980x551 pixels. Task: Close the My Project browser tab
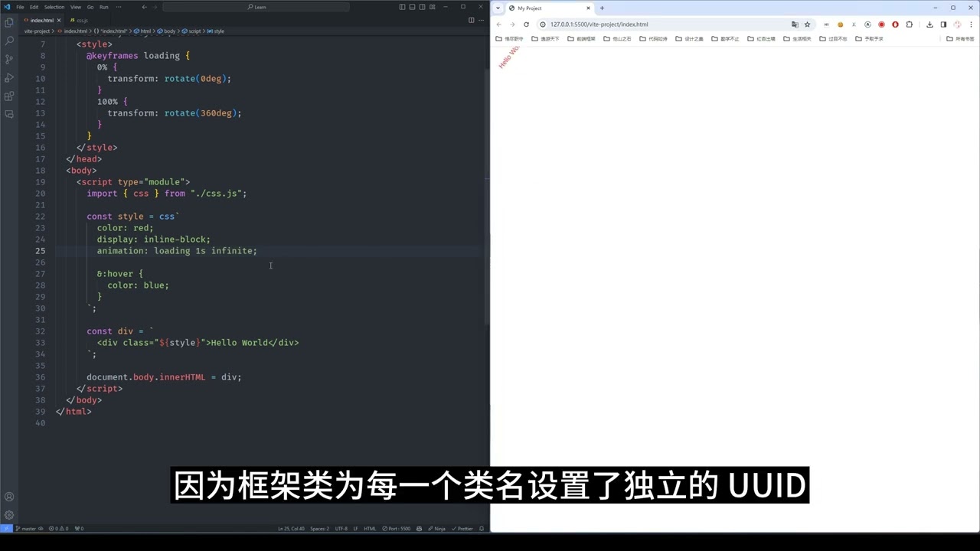pyautogui.click(x=589, y=8)
